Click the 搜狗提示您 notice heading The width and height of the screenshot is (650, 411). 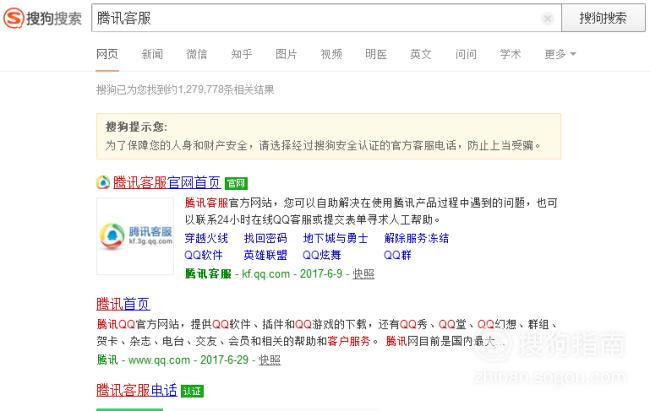coord(136,127)
